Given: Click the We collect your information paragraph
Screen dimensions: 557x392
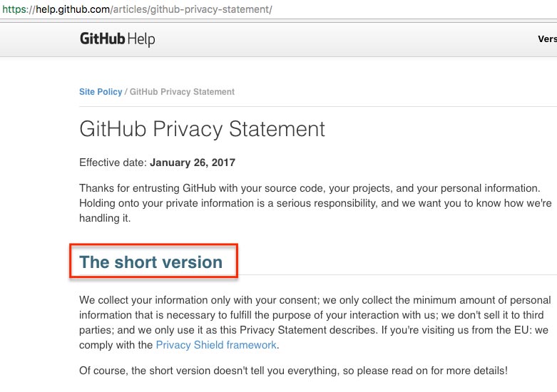Looking at the screenshot, I should point(315,322).
